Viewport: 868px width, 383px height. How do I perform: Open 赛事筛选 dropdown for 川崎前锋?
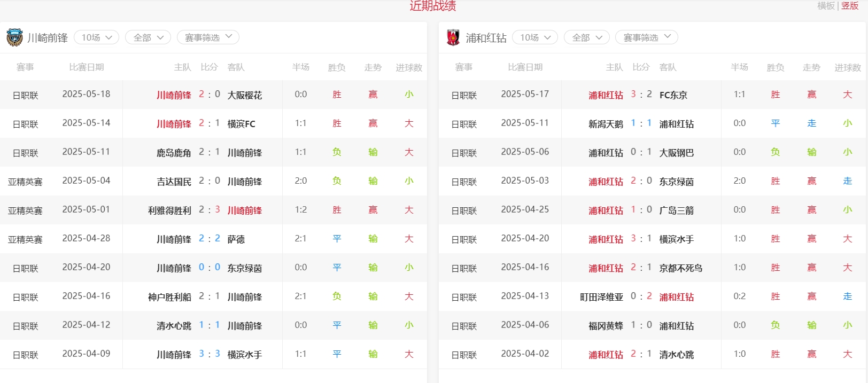pos(208,37)
